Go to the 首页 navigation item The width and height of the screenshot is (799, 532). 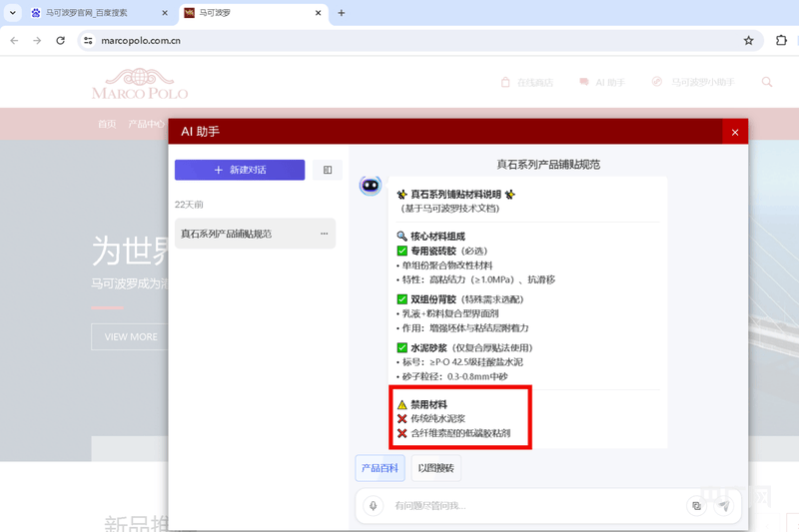107,124
